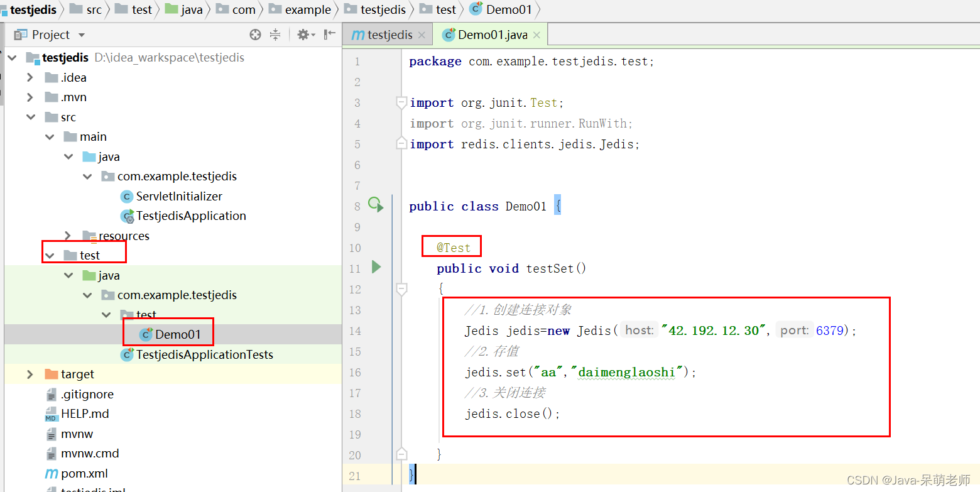
Task: Expand the target folder
Action: click(30, 374)
